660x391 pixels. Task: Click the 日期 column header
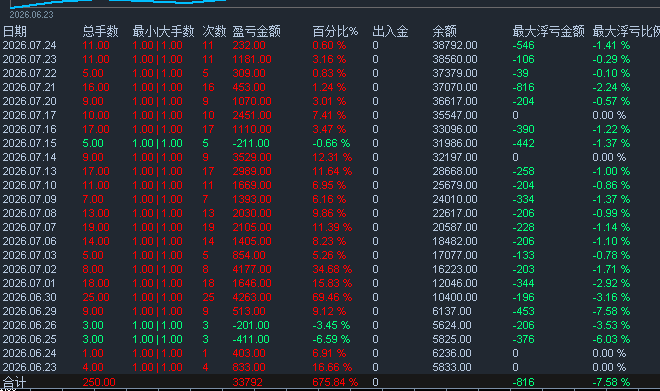15,32
